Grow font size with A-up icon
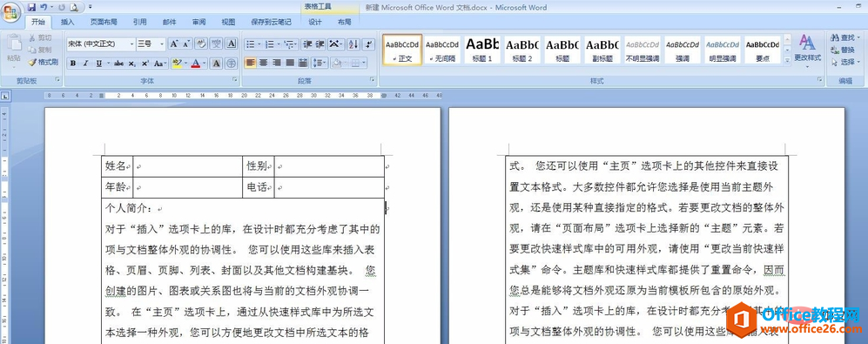 click(x=174, y=44)
